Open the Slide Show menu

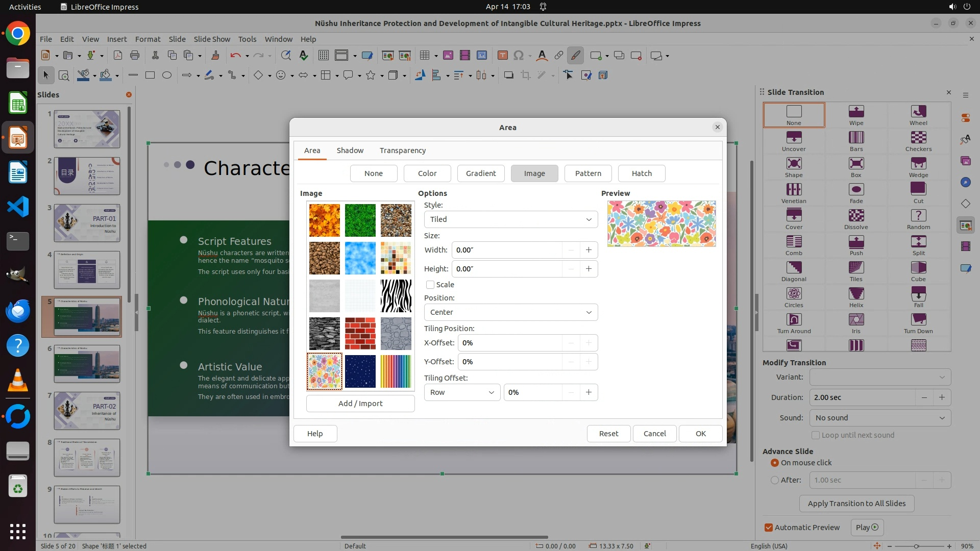(x=212, y=39)
